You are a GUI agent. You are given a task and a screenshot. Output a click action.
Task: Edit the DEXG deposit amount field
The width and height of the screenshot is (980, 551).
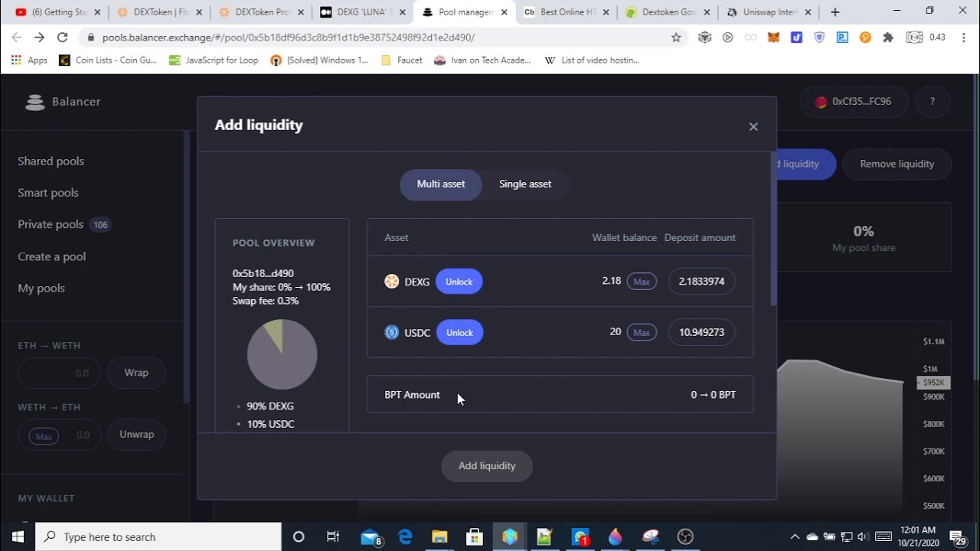[701, 281]
